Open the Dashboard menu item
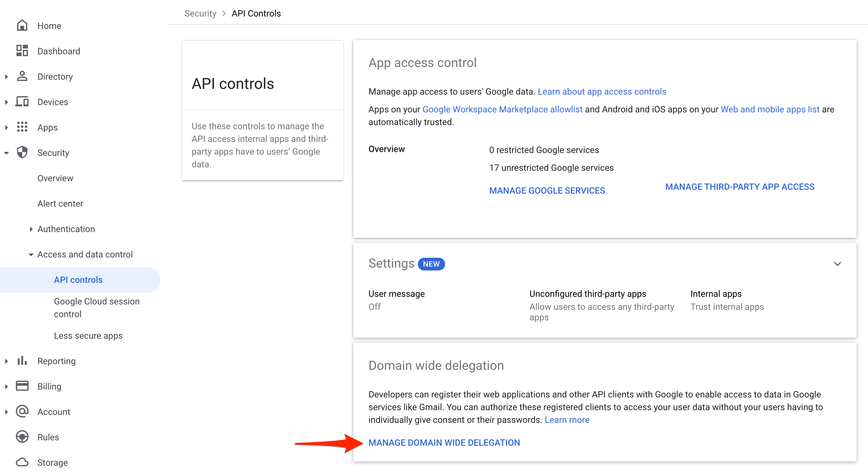This screenshot has height=473, width=868. pyautogui.click(x=59, y=51)
